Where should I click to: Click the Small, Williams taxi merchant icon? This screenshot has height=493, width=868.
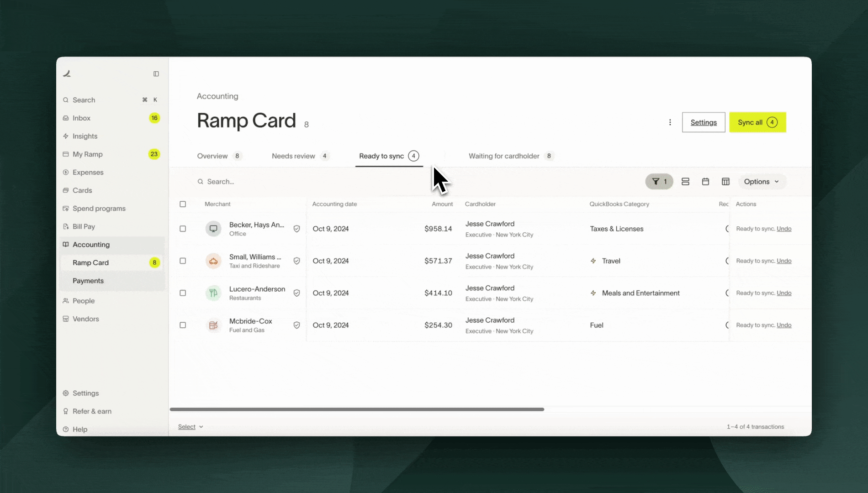click(213, 261)
